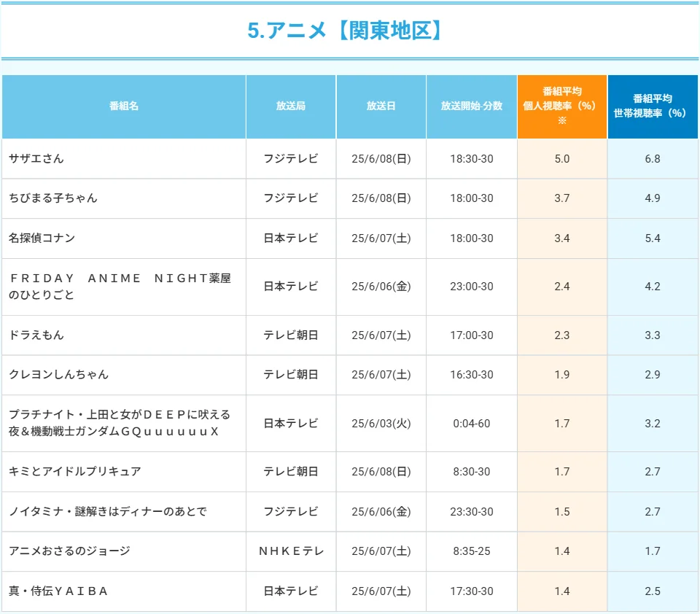
Task: Click the 23:00-30 start time cell
Action: [472, 287]
